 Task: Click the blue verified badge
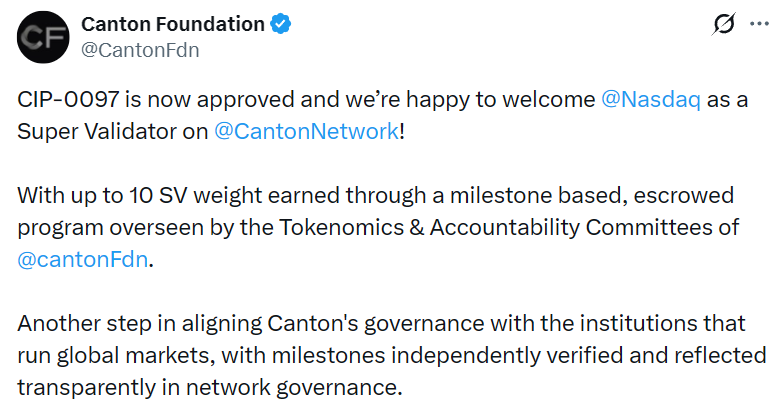coord(284,24)
